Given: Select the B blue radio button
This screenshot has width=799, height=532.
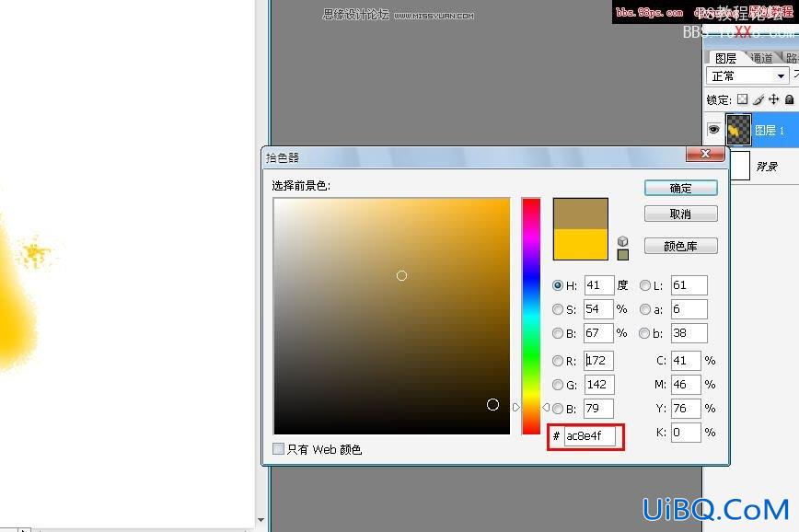Looking at the screenshot, I should (558, 409).
